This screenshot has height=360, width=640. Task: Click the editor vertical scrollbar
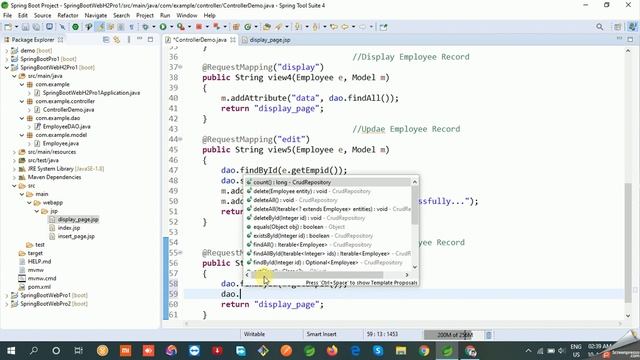(x=628, y=242)
